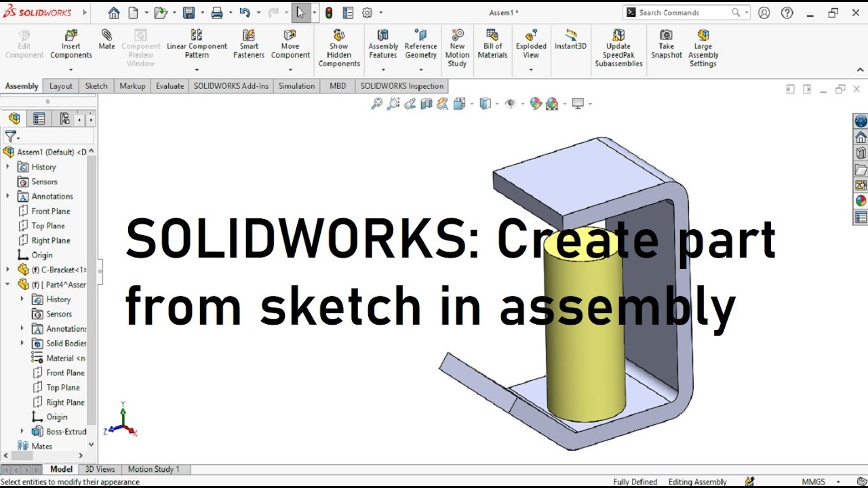Open SOLIDWORKS Add-Ins tab
Viewport: 868px width, 488px height.
click(x=231, y=86)
